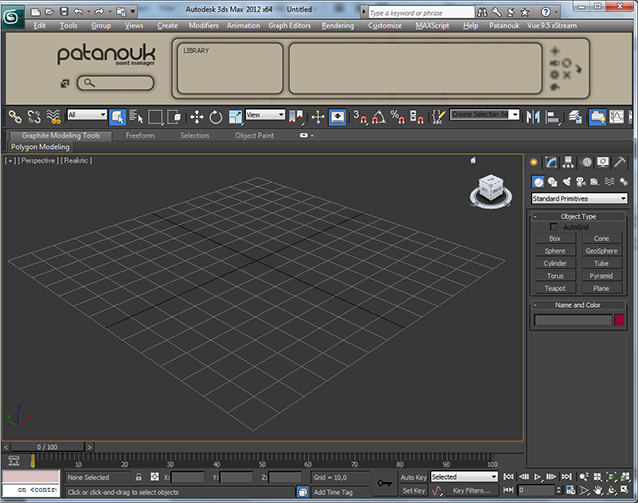The width and height of the screenshot is (638, 503).
Task: Click the Unlink Selection tool
Action: (34, 117)
